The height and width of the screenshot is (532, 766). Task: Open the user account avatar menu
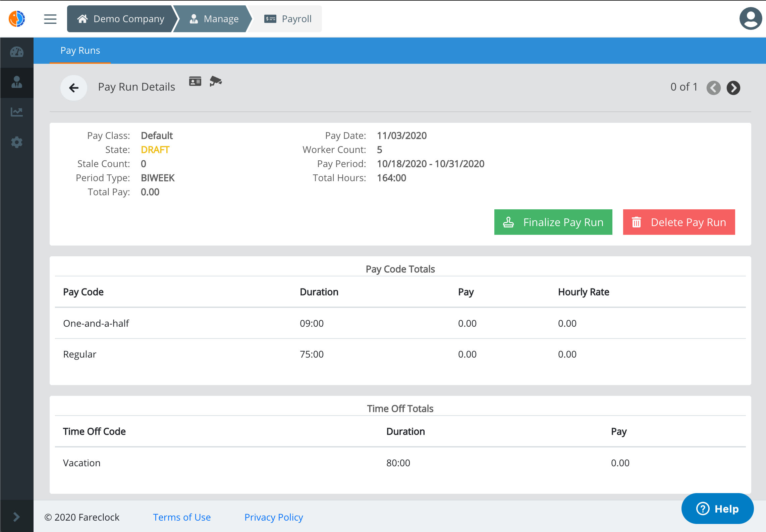751,19
